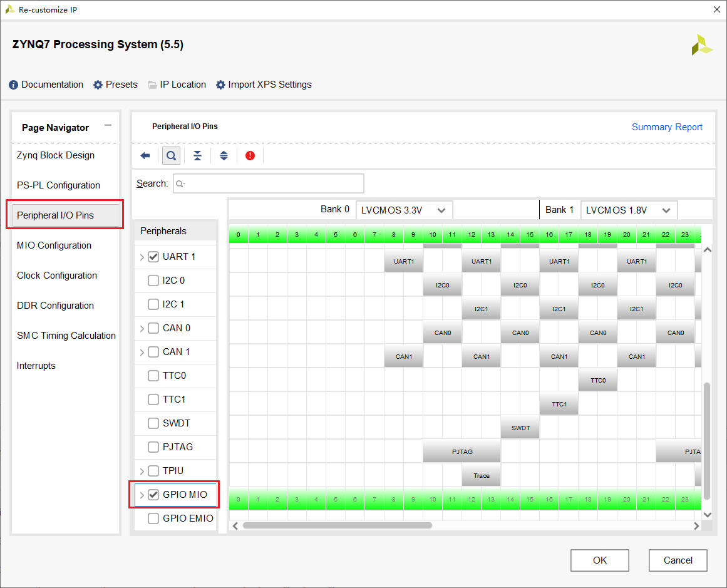Expand the GPIO MIO tree node

point(142,495)
